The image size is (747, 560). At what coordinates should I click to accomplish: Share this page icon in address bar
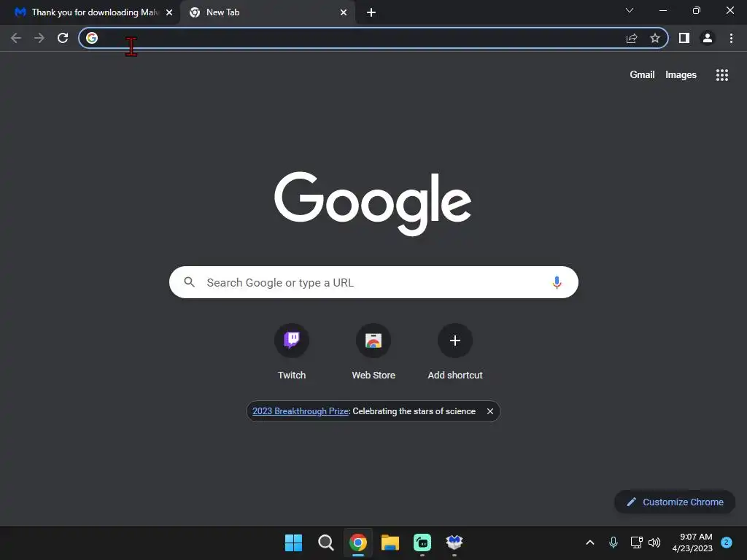[x=632, y=38]
